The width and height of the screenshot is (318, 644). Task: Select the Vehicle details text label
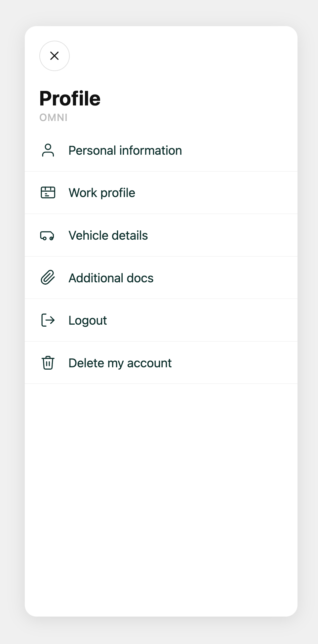pos(108,235)
